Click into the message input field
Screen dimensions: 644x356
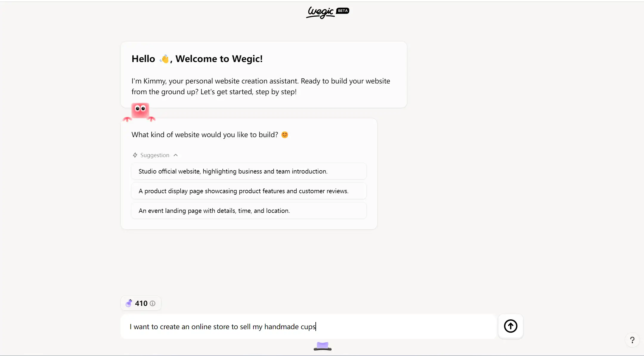point(309,326)
